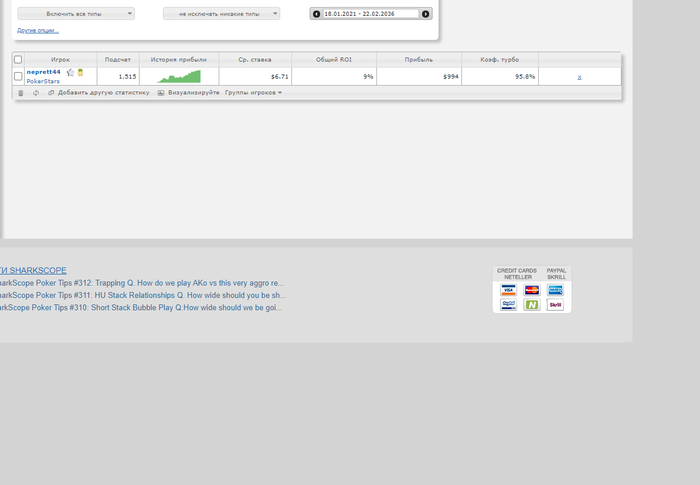700x485 pixels.
Task: Sort by 'Общий ROI' column header
Action: pos(334,59)
